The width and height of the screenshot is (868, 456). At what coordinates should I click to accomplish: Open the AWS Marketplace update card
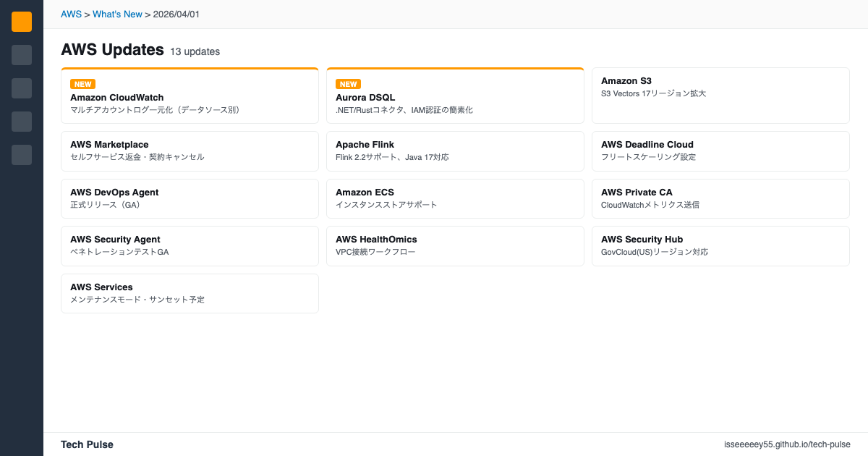coord(190,151)
